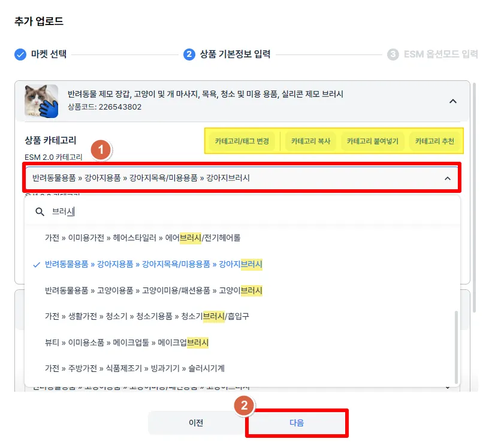The height and width of the screenshot is (448, 483).
Task: Open the ESM 2.0 카테고리 combo box showing 강아지브러시
Action: (242, 178)
